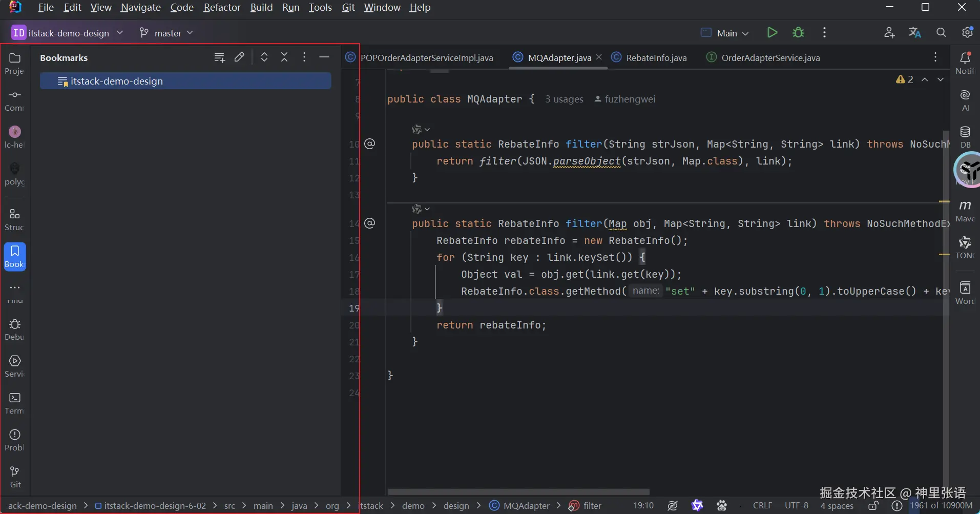Close the MQAdapter.java tab
Image resolution: width=980 pixels, height=514 pixels.
point(599,57)
